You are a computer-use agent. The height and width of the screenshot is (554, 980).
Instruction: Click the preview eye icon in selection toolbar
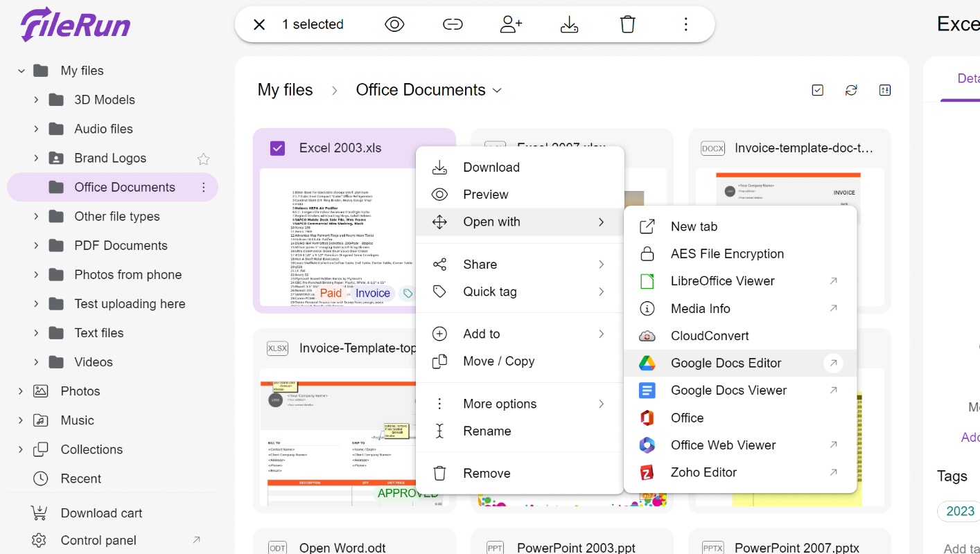394,24
